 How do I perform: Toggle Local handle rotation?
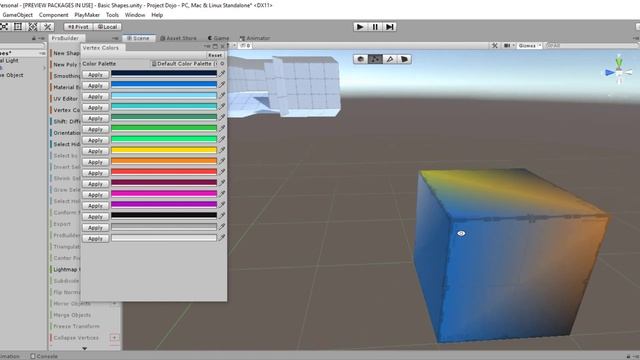(107, 27)
